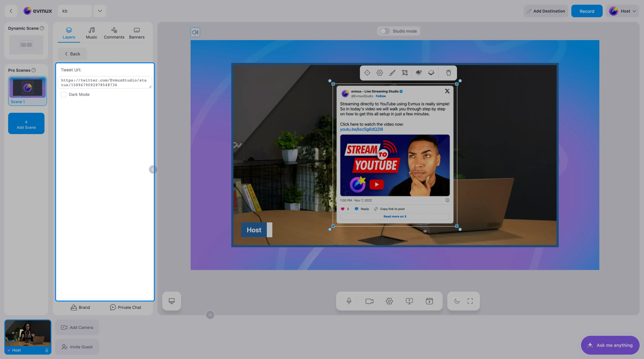Viewport: 644px width, 359px height.
Task: Click Add Destination button
Action: point(546,11)
